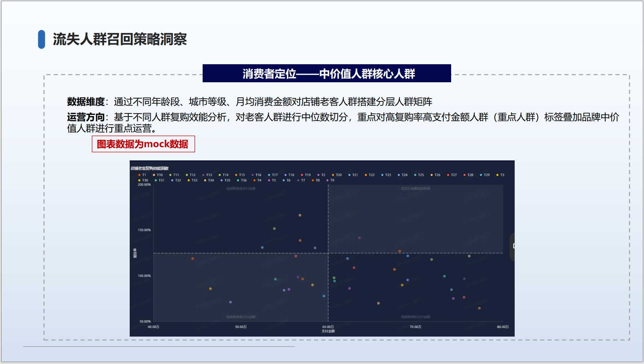
Task: Toggle the T19 legend entry
Action: 306,175
